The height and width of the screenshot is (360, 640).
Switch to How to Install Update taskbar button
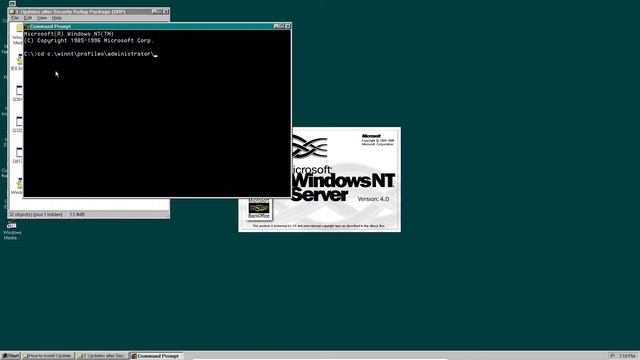(48, 356)
